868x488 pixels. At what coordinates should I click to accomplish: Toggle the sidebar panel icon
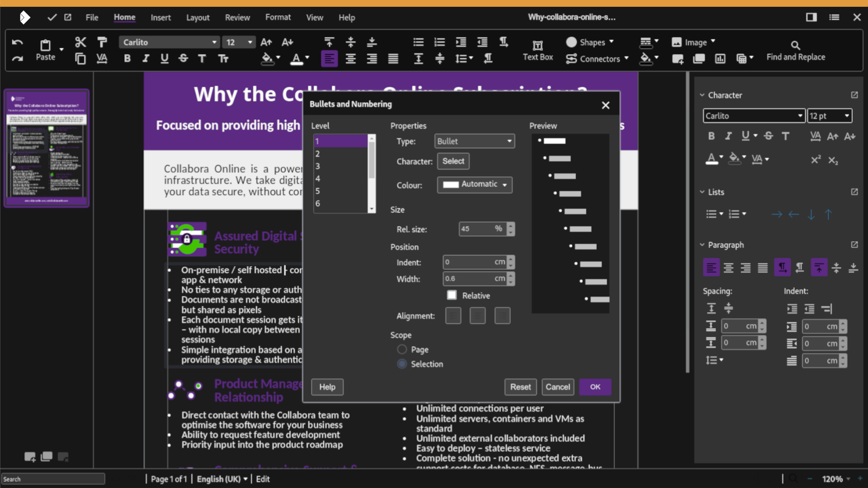coord(811,17)
